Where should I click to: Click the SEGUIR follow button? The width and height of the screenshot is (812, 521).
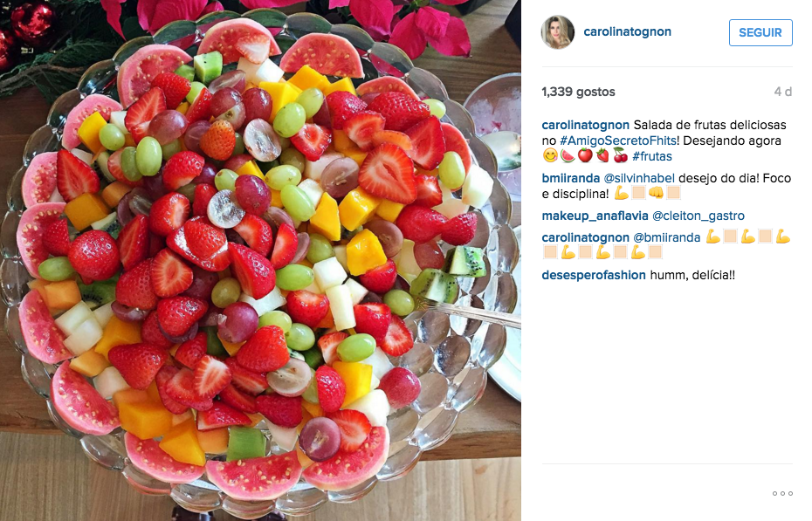click(760, 32)
